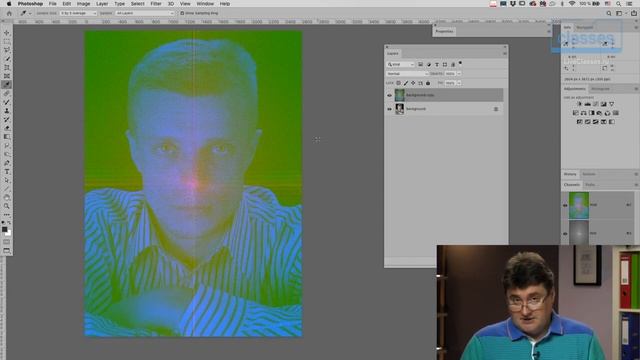Open the Adjustments panel menu
Image resolution: width=640 pixels, height=360 pixels.
pyautogui.click(x=636, y=89)
